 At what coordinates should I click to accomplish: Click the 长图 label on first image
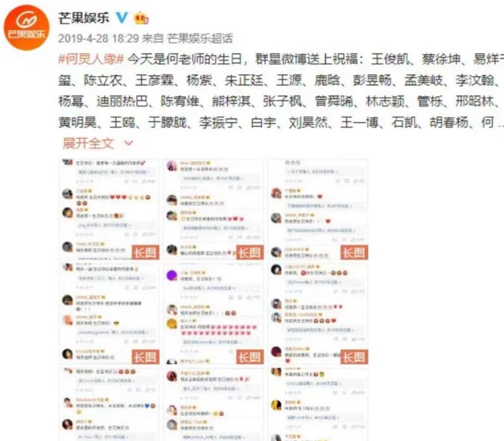146,253
